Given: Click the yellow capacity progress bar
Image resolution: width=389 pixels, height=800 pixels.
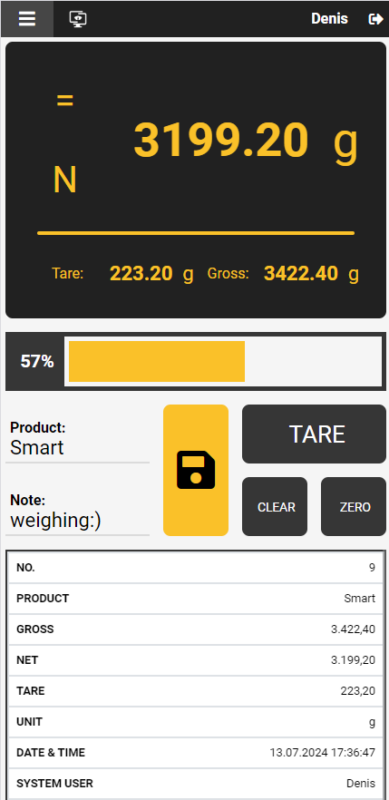Looking at the screenshot, I should (x=157, y=361).
